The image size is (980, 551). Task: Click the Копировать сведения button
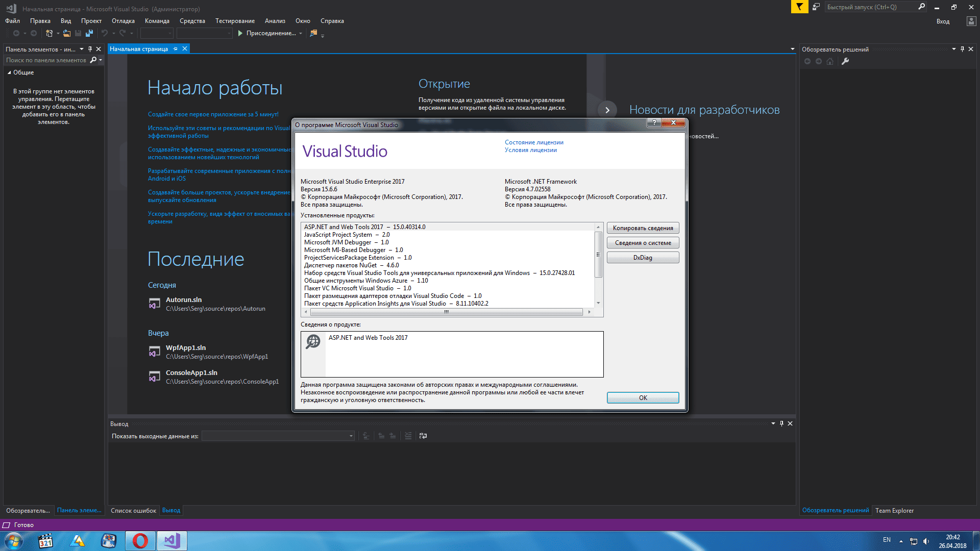tap(643, 228)
